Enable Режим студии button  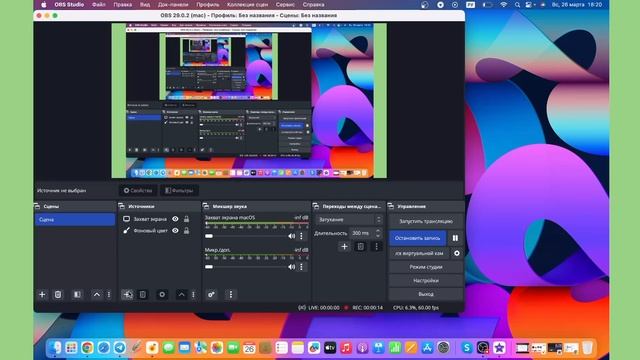tap(426, 267)
